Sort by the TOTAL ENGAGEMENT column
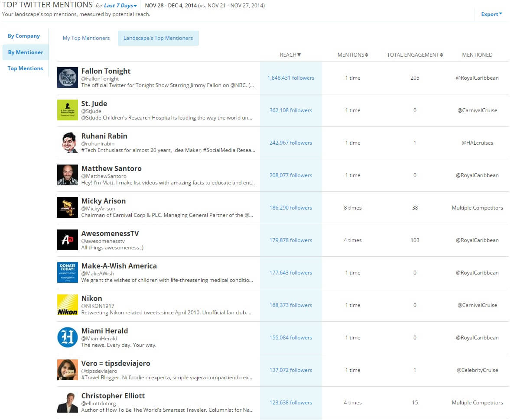The image size is (514, 420). [415, 55]
